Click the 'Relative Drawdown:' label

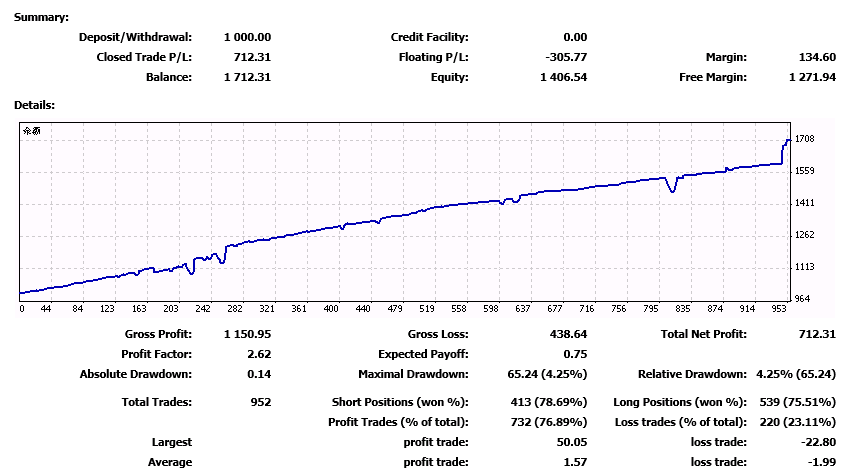[x=692, y=374]
